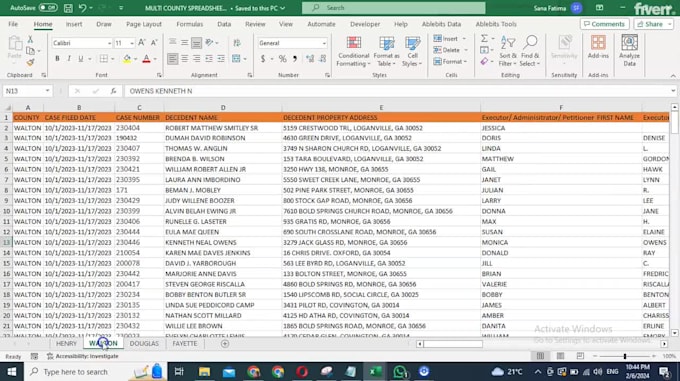The image size is (680, 381).
Task: Open Format as Table gallery
Action: coord(386,52)
